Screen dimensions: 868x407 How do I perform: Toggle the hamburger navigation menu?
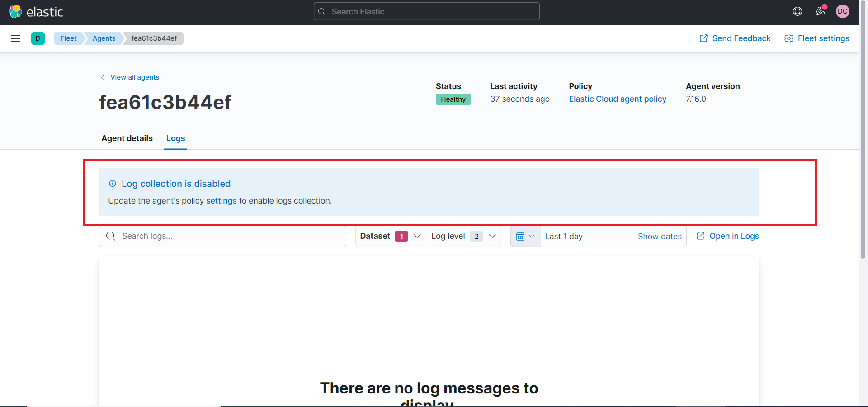click(15, 38)
